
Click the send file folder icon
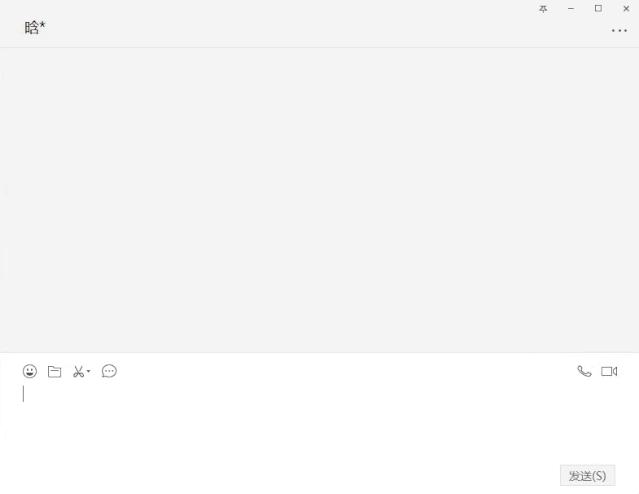[55, 371]
